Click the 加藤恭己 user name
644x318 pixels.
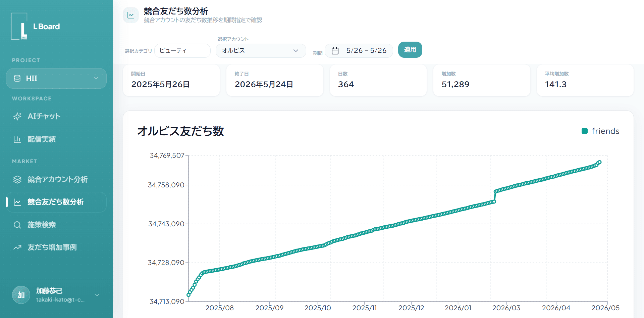coord(49,291)
